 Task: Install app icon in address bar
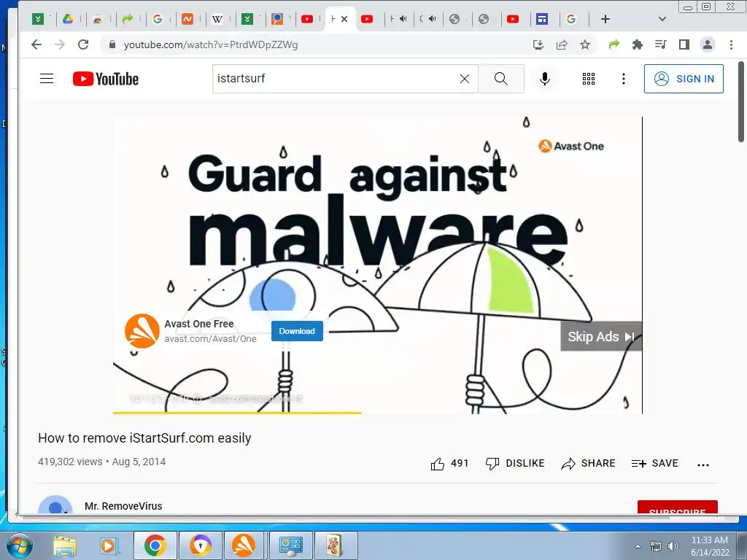point(538,44)
